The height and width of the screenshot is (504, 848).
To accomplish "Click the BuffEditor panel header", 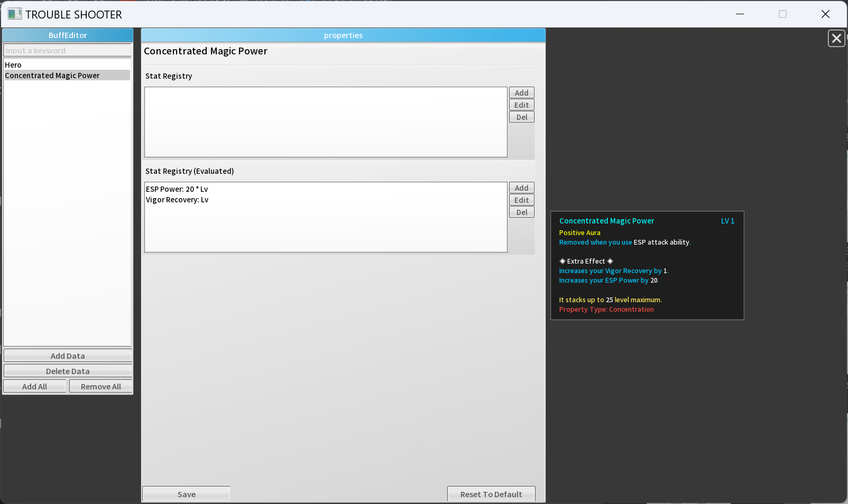I will [x=68, y=35].
